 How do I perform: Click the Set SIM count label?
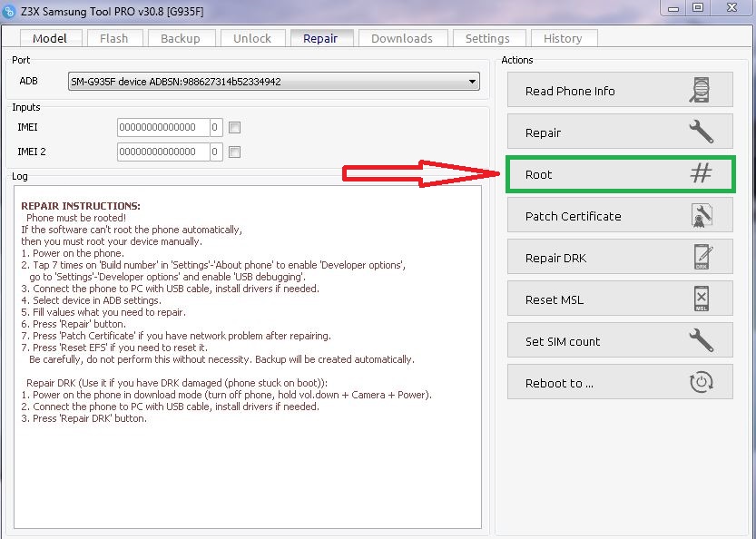563,342
